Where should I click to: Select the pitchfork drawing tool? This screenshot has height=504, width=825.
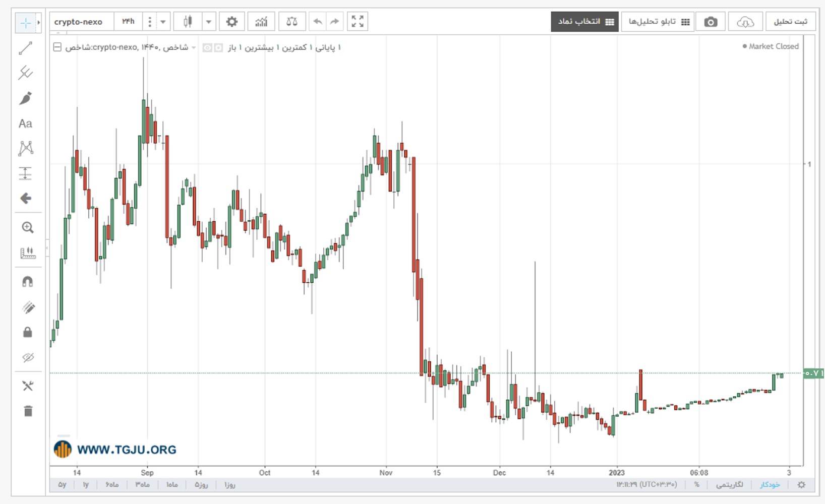click(x=26, y=73)
